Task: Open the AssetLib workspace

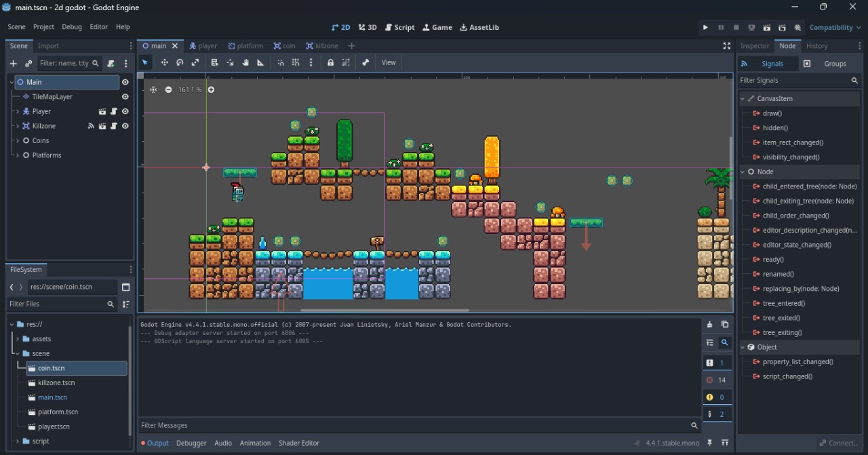Action: tap(479, 27)
